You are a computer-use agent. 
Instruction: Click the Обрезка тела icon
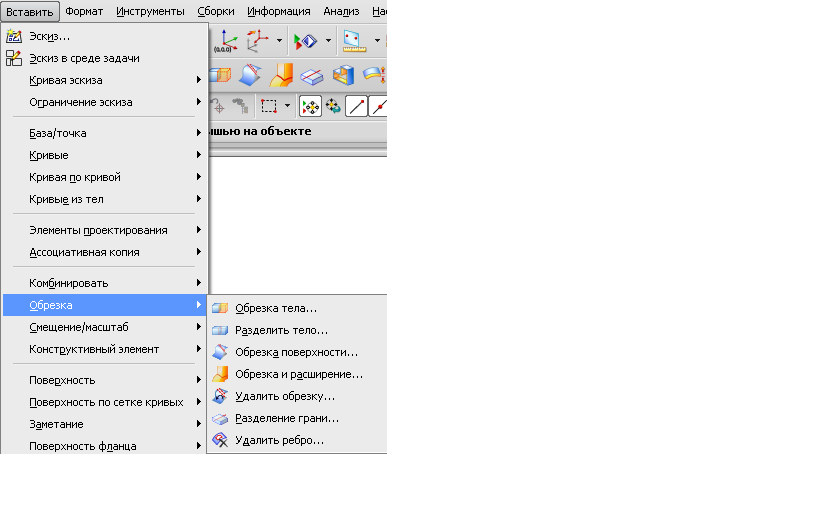pyautogui.click(x=220, y=308)
